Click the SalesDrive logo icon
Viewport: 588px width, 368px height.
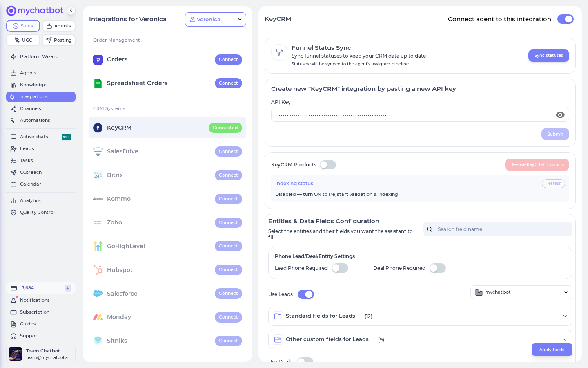coord(98,152)
